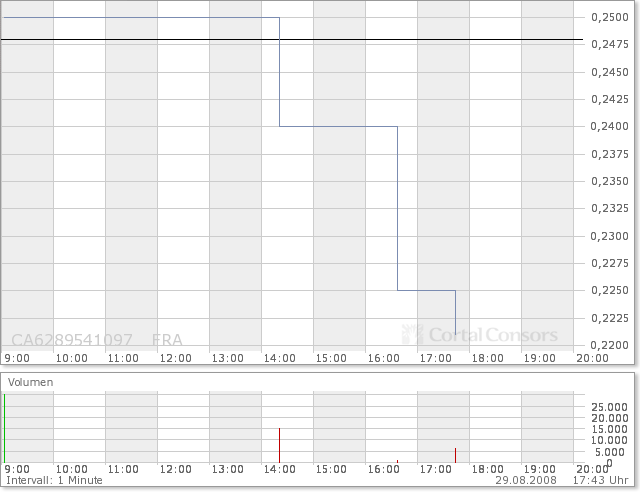Image resolution: width=640 pixels, height=492 pixels.
Task: Click the 0,2475 price axis label
Action: coord(610,44)
